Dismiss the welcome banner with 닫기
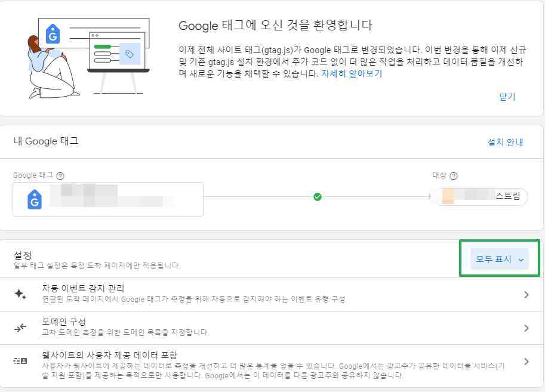The width and height of the screenshot is (545, 392). coord(507,97)
